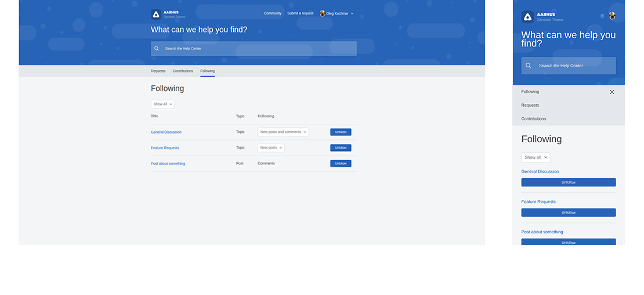Open the New posts and comments dropdown
Viewport: 644px width, 295px height.
[x=283, y=132]
